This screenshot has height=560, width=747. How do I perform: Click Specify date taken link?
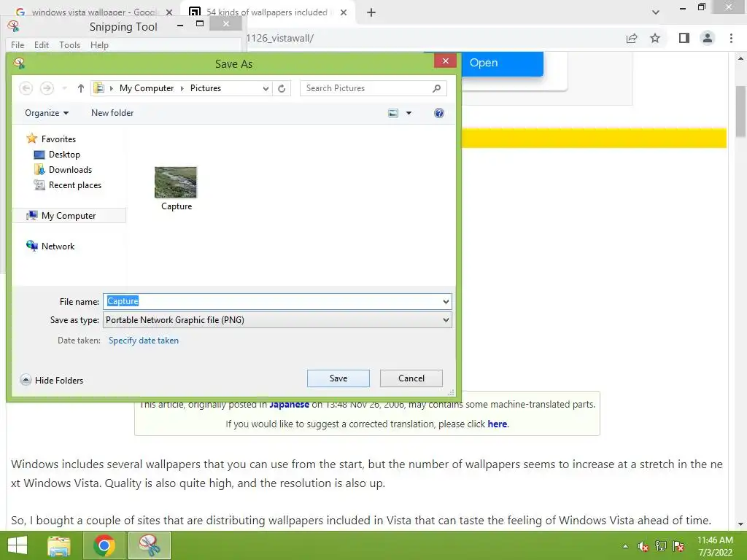(144, 341)
